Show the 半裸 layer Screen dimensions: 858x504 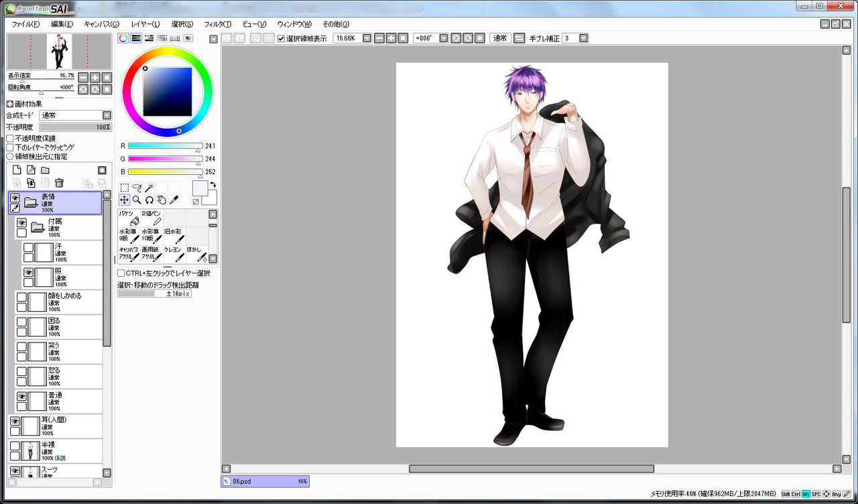click(x=15, y=446)
